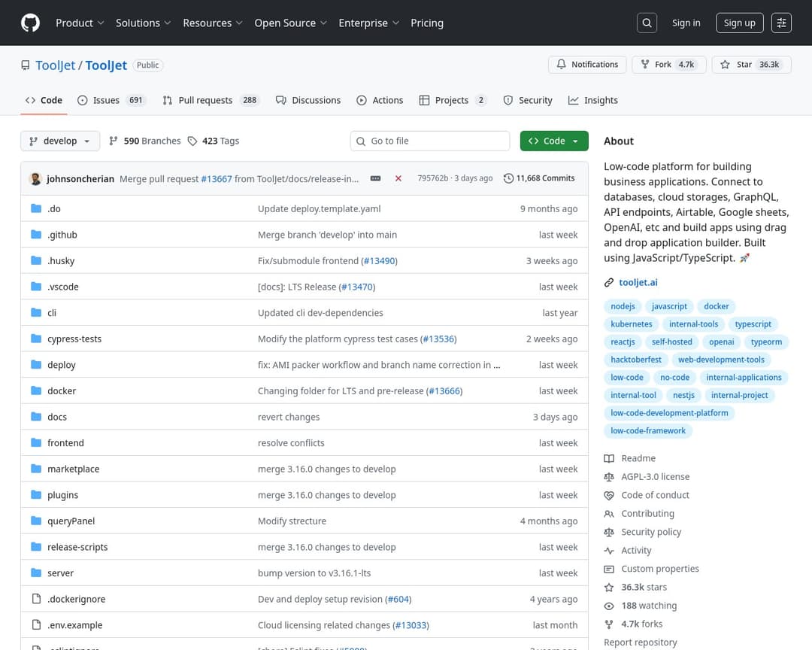Expand the Product menu in header
The width and height of the screenshot is (812, 650).
click(80, 23)
